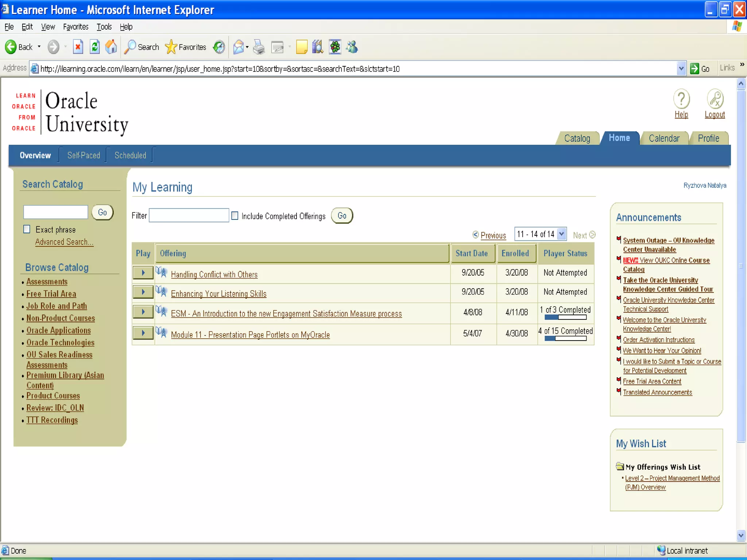Screen dimensions: 747x560
Task: Click the Previous results link
Action: pos(493,236)
